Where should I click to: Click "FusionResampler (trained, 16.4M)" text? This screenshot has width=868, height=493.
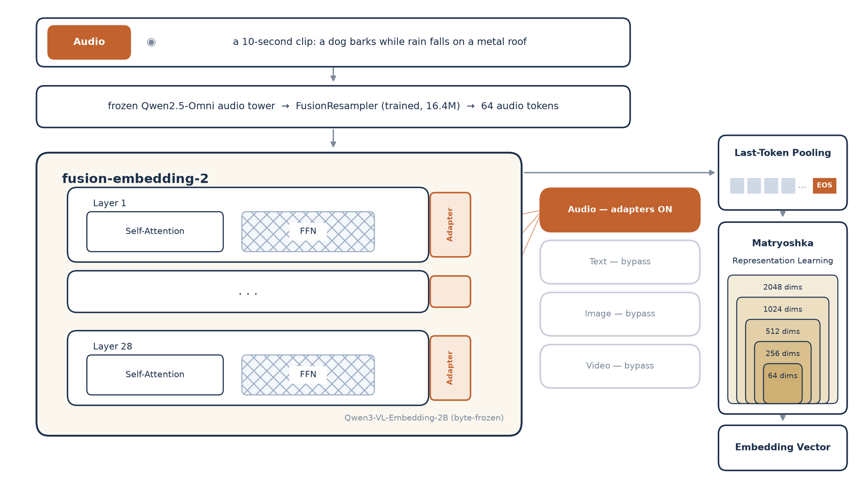click(378, 106)
